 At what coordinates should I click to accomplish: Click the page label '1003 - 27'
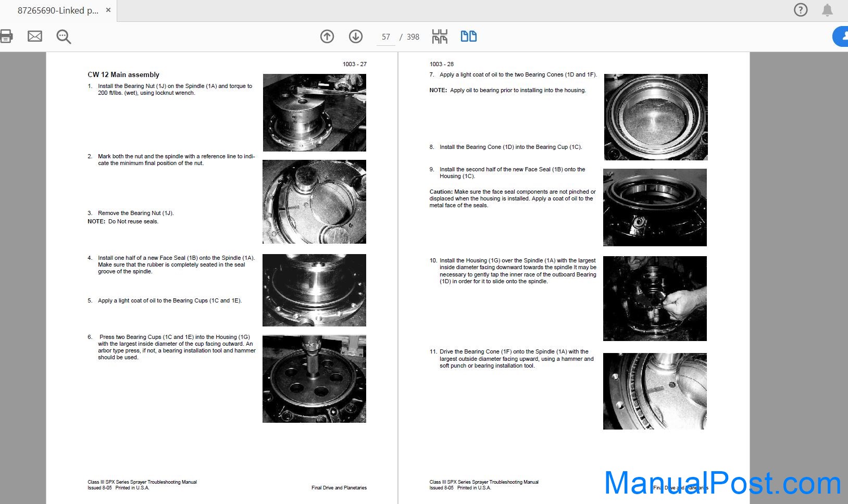click(355, 64)
